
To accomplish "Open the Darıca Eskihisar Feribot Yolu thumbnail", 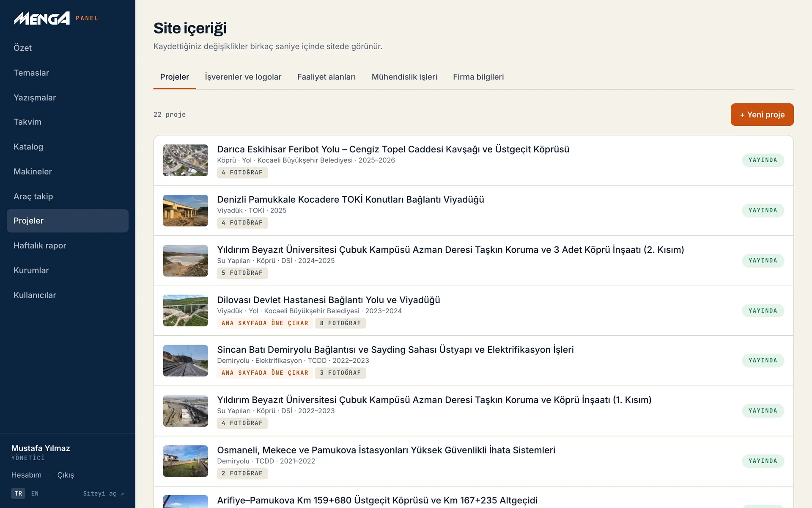I will coord(185,160).
